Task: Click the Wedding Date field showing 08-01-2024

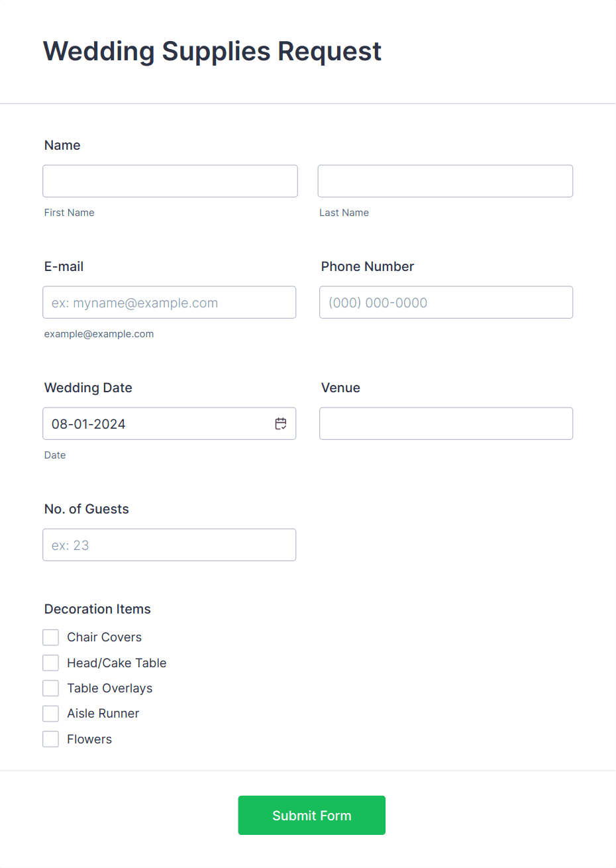Action: 170,423
